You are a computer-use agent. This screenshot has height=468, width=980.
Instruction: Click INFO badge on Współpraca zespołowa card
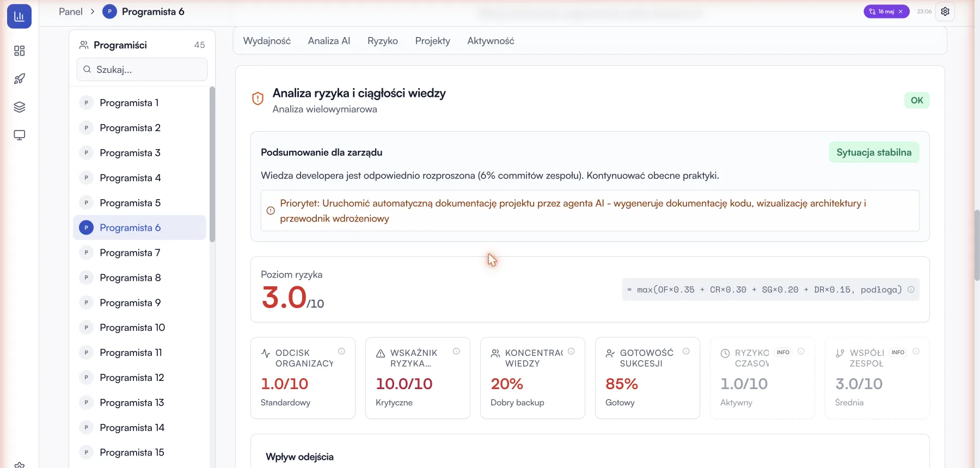pyautogui.click(x=898, y=352)
